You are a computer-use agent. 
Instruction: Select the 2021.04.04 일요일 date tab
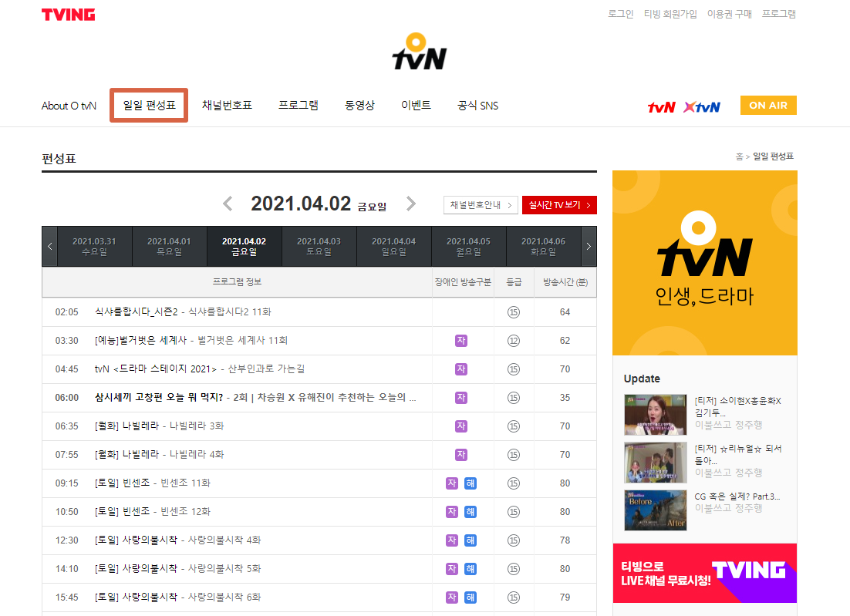[393, 247]
